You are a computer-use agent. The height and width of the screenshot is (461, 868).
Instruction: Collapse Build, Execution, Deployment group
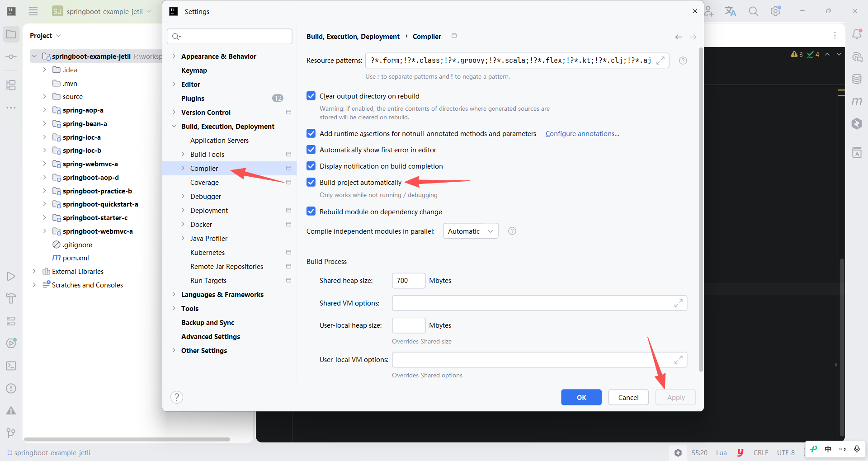[x=174, y=126]
